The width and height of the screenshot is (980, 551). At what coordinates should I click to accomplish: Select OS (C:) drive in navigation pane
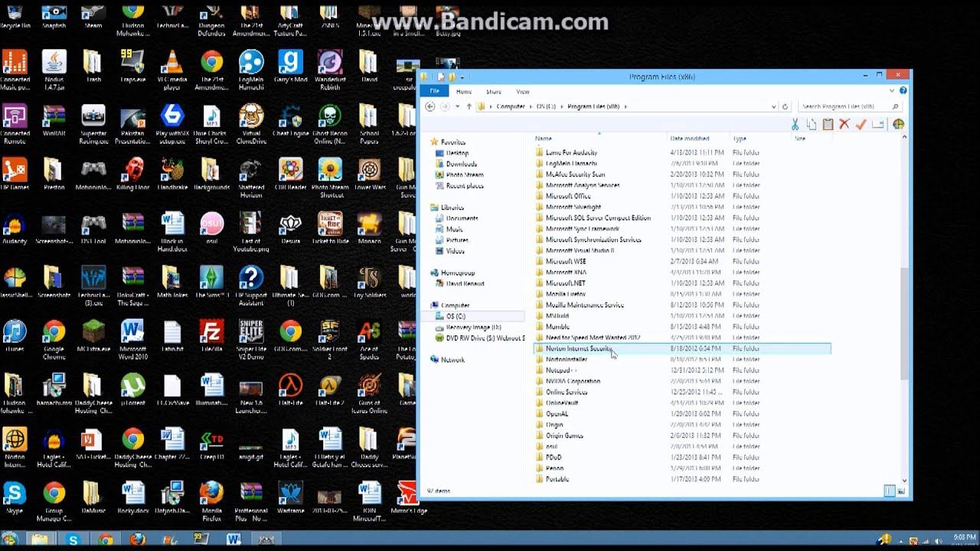coord(456,316)
